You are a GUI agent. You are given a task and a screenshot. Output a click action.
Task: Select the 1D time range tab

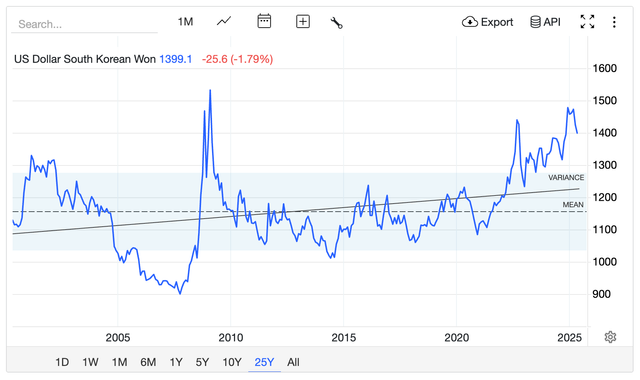62,362
